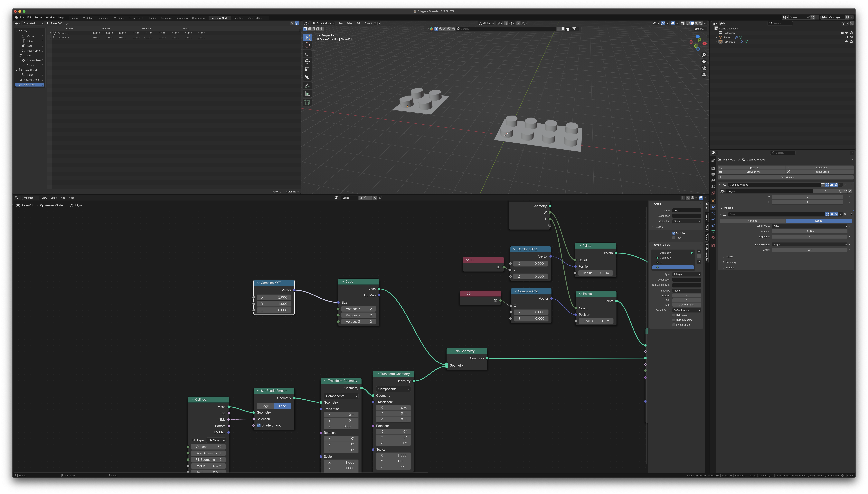Click the outliner search field
Viewport: 868px width, 494px height.
780,23
